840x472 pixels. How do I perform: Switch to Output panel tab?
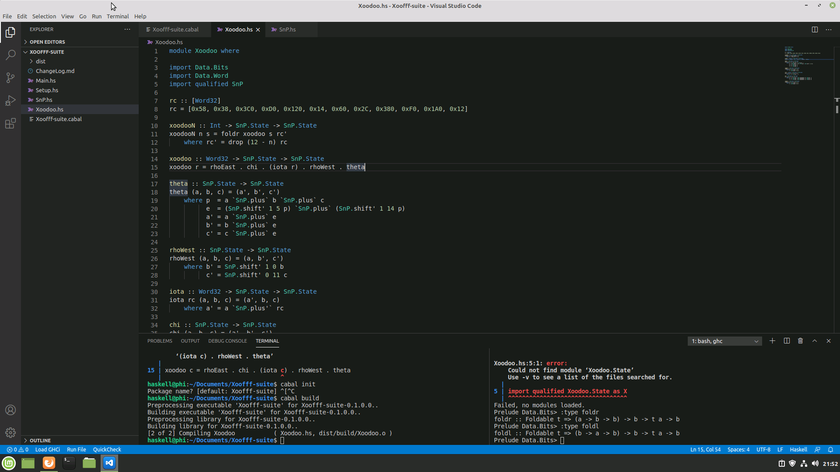pyautogui.click(x=190, y=341)
